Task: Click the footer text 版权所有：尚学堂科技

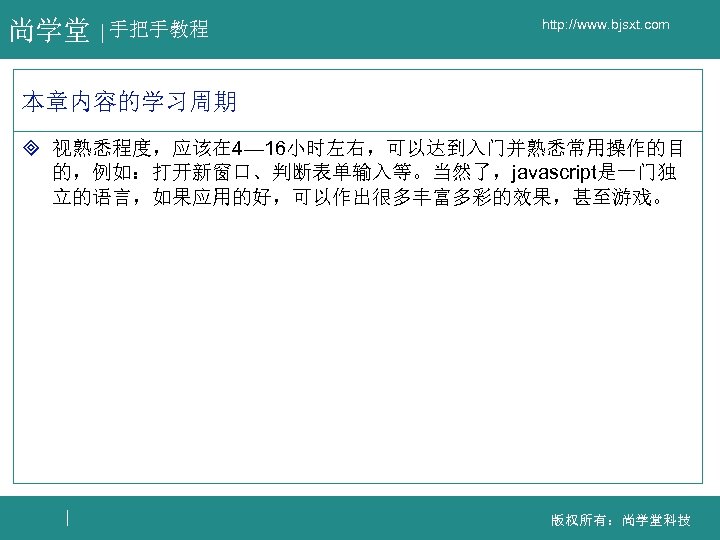Action: (621, 520)
